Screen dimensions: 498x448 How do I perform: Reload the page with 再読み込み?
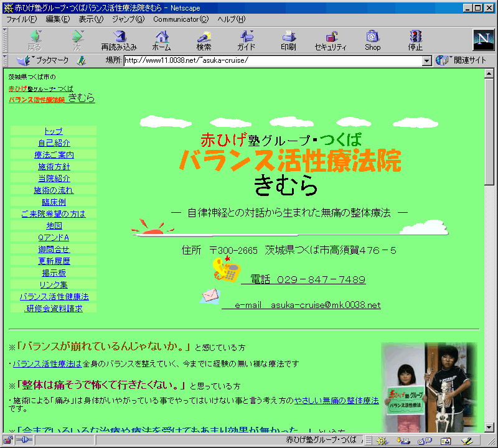point(119,40)
